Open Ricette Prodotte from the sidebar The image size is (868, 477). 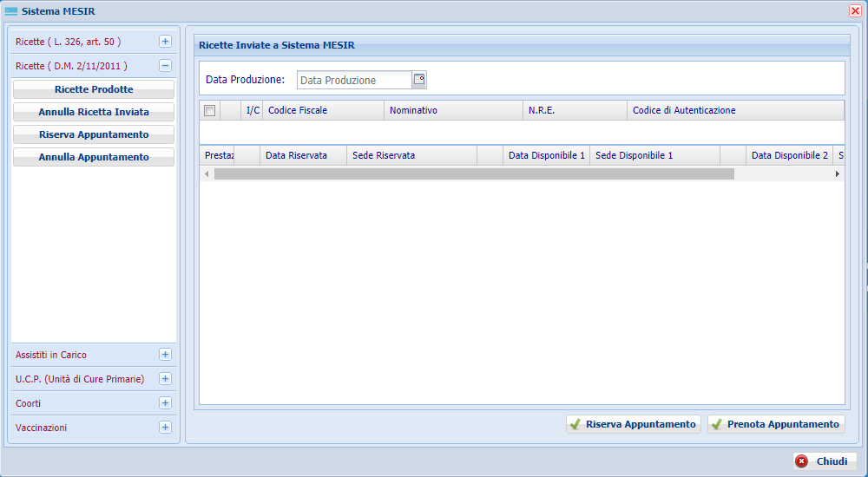click(x=94, y=89)
